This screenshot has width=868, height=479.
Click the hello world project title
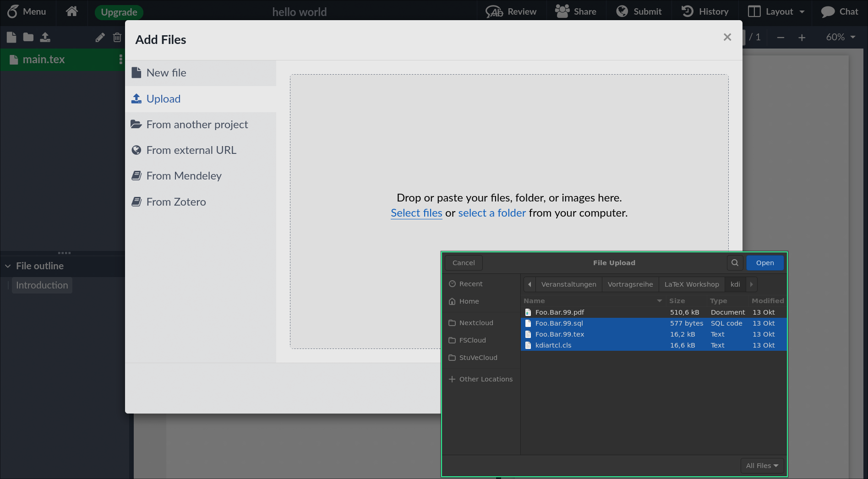click(x=300, y=12)
